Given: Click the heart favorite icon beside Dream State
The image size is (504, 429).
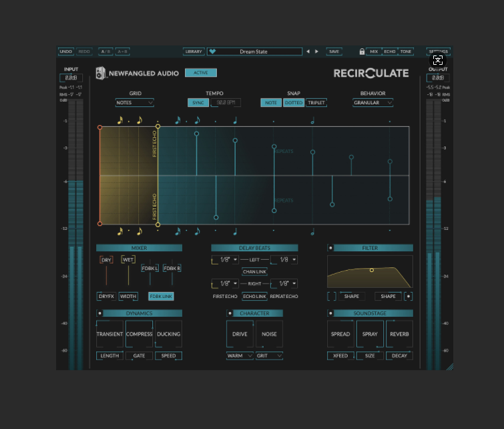Looking at the screenshot, I should click(212, 51).
